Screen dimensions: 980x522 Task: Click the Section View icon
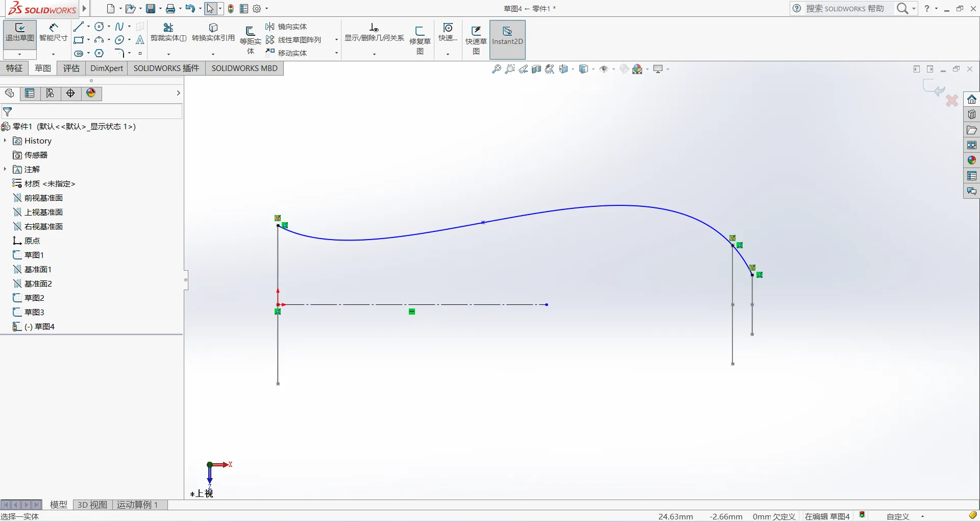pyautogui.click(x=536, y=69)
